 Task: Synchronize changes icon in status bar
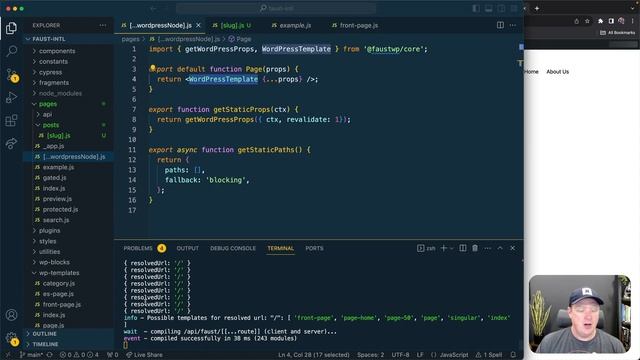click(50, 355)
